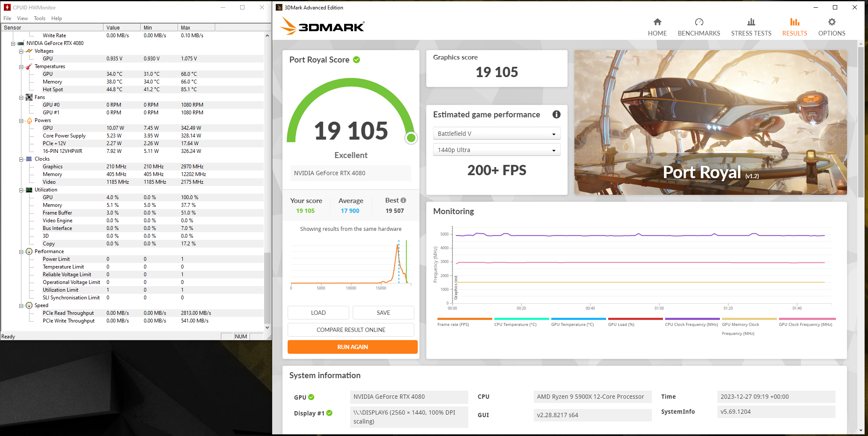Toggle the CPU Clock Frequency (MHz) series

[693, 322]
